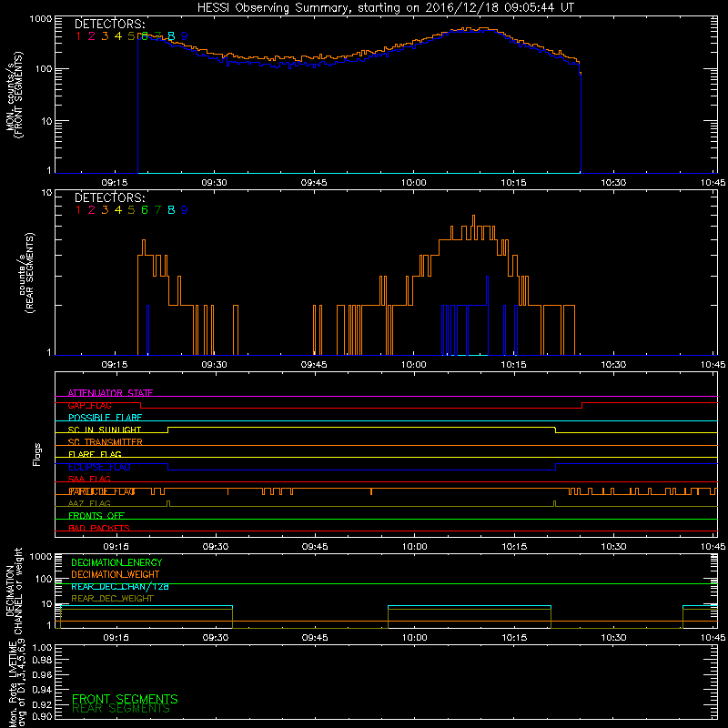
Task: Click the 0.90 y-axis label of the livetime plot
Action: coord(42,716)
